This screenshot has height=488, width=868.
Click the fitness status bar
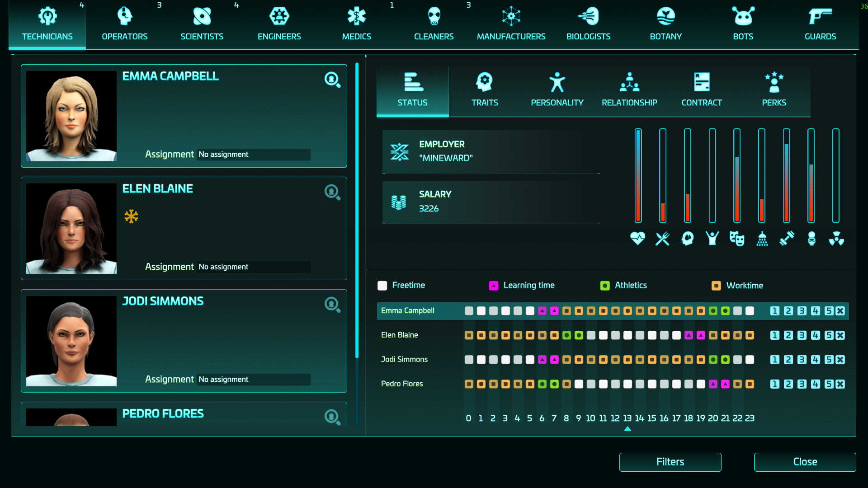pyautogui.click(x=787, y=176)
